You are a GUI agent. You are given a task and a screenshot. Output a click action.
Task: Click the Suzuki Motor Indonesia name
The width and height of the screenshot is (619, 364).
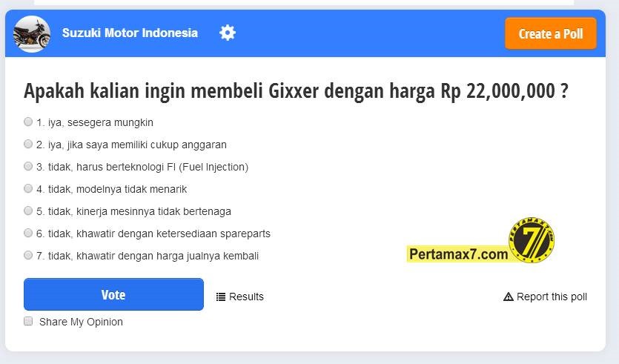coord(130,33)
